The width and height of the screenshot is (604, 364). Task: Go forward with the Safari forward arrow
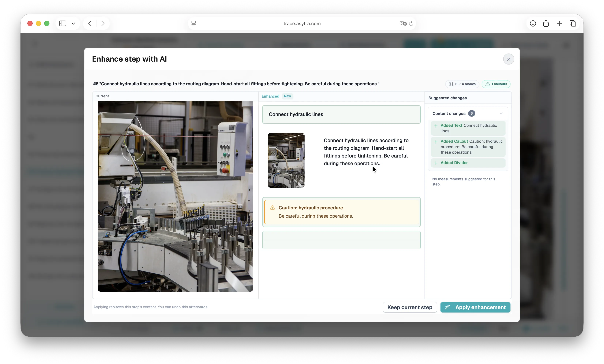(103, 23)
